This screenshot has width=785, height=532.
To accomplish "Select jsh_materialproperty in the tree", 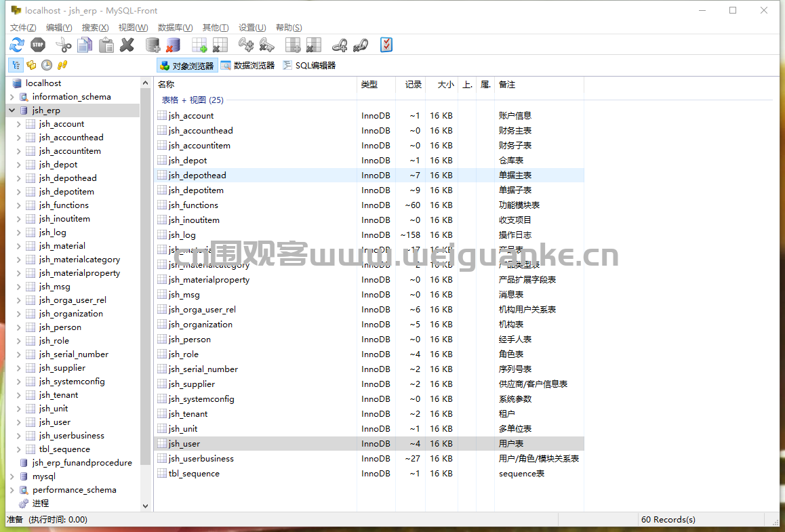I will pyautogui.click(x=79, y=272).
